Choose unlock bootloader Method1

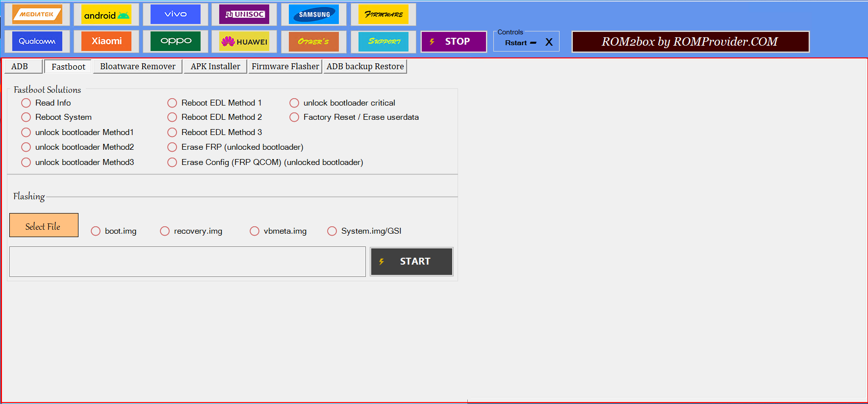(x=77, y=132)
